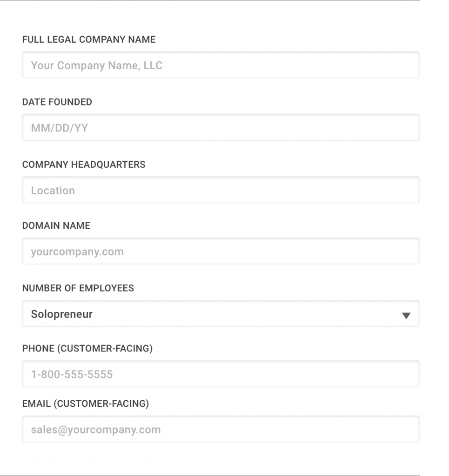The width and height of the screenshot is (449, 476).
Task: Focus the Company Headquarters location field
Action: [x=221, y=190]
